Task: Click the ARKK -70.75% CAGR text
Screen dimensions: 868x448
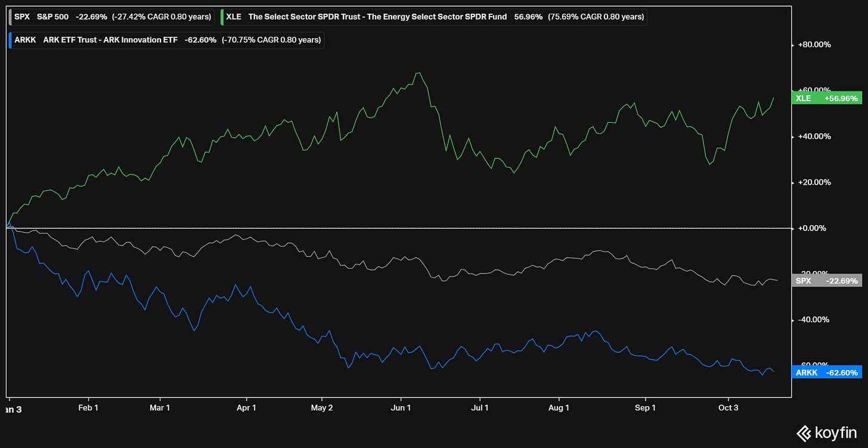Action: pyautogui.click(x=271, y=41)
